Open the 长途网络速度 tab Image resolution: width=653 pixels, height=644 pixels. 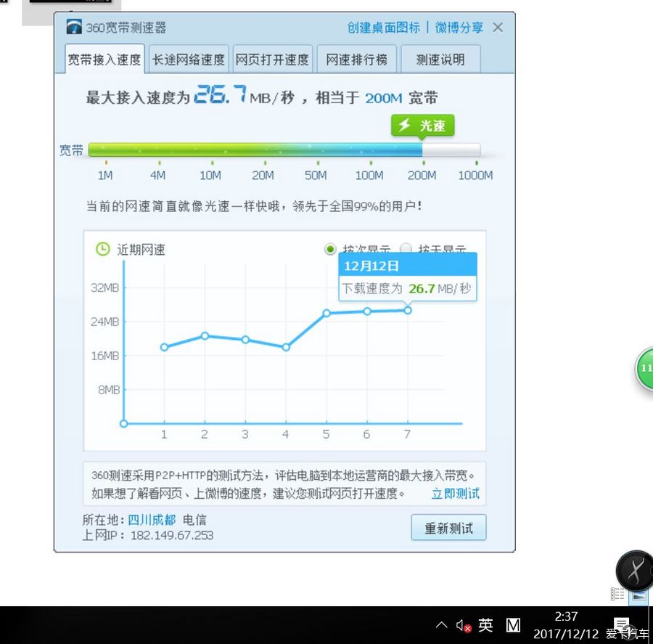pyautogui.click(x=189, y=60)
